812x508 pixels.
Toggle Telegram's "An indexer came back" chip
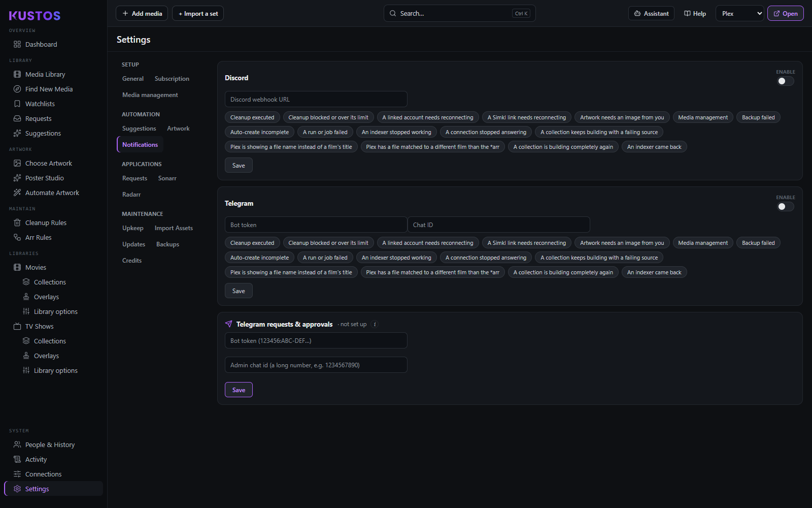(654, 272)
